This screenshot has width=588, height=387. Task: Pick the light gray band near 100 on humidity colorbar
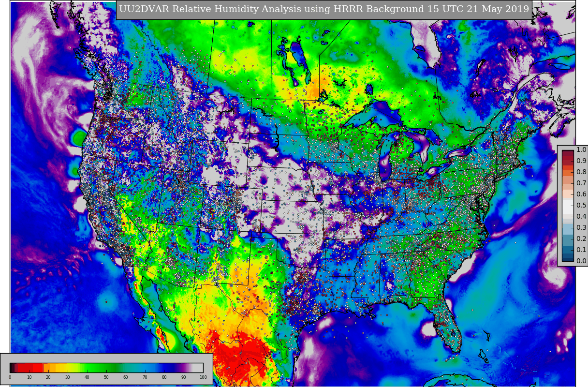[x=198, y=368]
